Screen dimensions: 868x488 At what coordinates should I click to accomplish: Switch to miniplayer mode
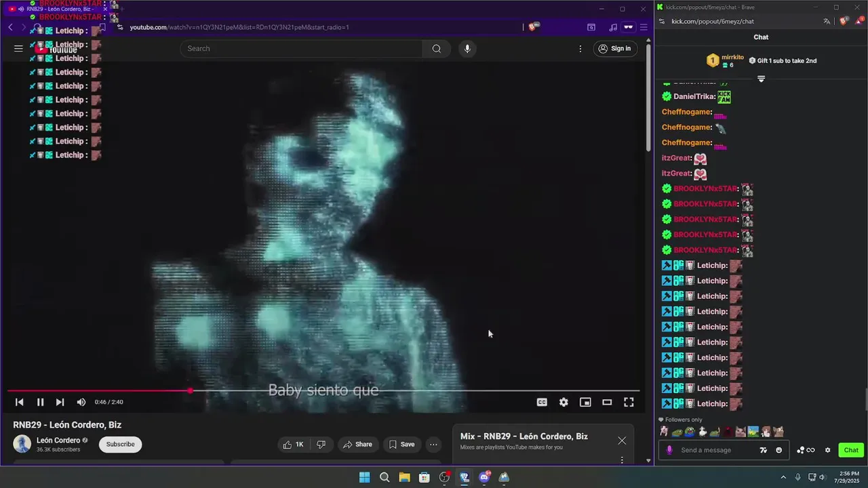coord(585,402)
